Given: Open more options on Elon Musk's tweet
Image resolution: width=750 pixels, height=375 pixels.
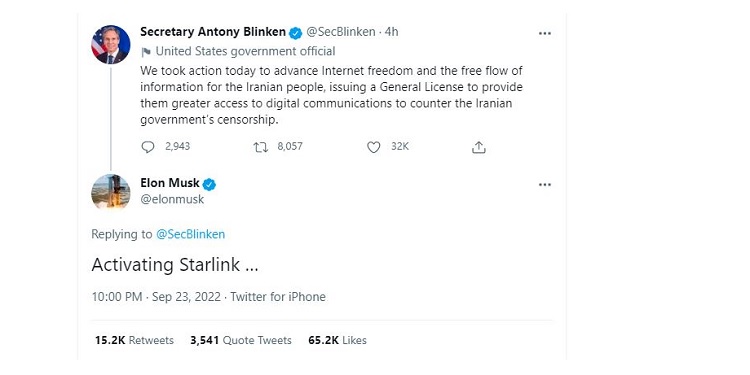Looking at the screenshot, I should (x=545, y=185).
